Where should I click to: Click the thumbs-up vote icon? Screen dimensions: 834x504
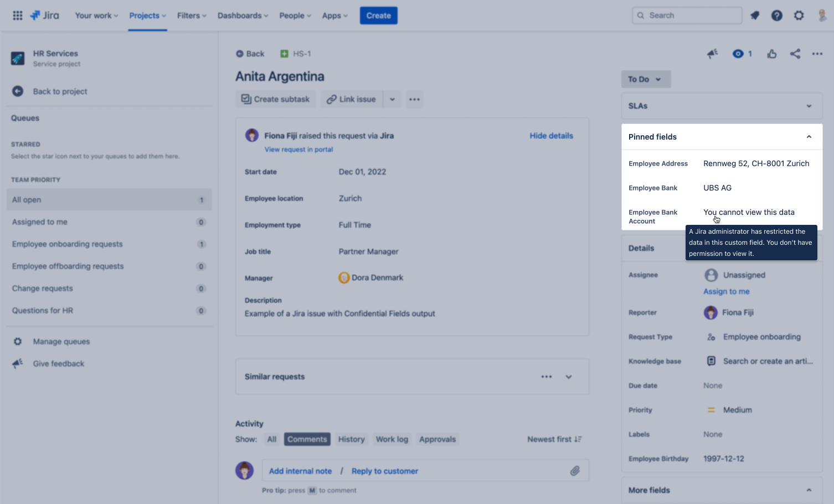point(771,54)
